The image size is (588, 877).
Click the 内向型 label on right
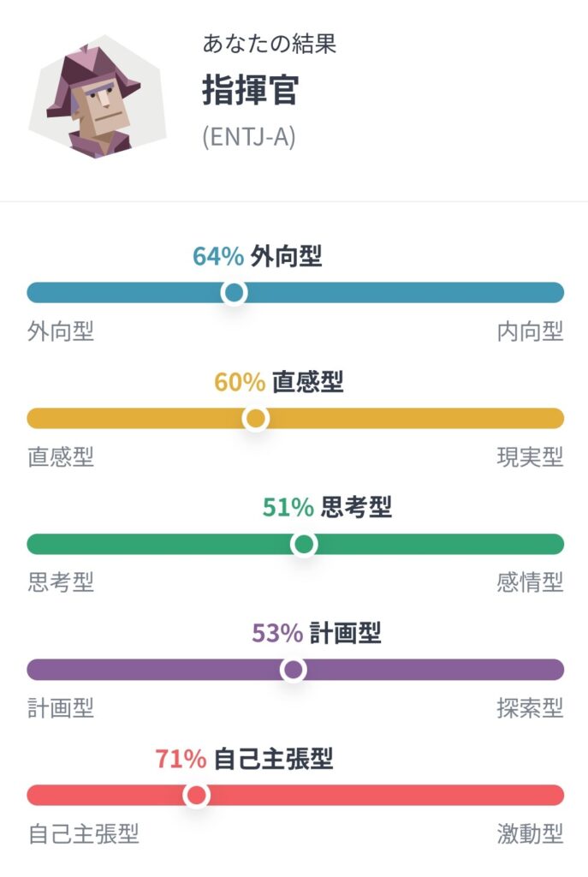point(530,331)
